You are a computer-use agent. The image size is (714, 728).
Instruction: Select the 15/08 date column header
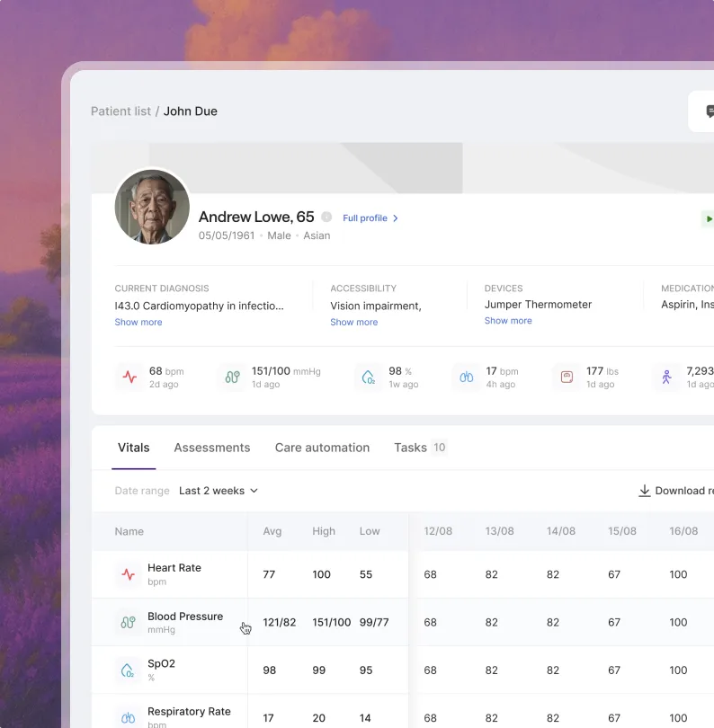click(x=622, y=531)
